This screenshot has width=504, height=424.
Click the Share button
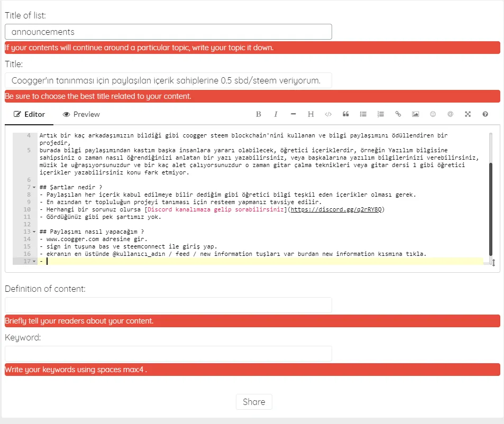254,402
